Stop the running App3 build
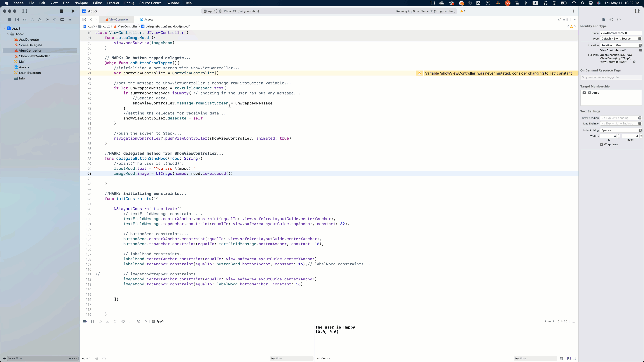This screenshot has height=362, width=644. coord(61,11)
